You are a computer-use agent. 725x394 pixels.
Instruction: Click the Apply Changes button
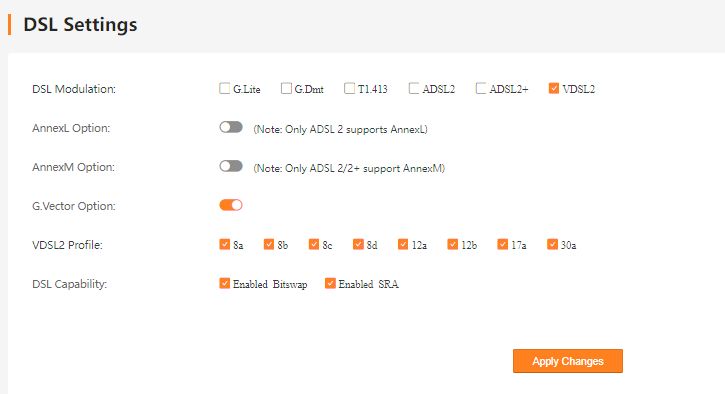tap(568, 361)
